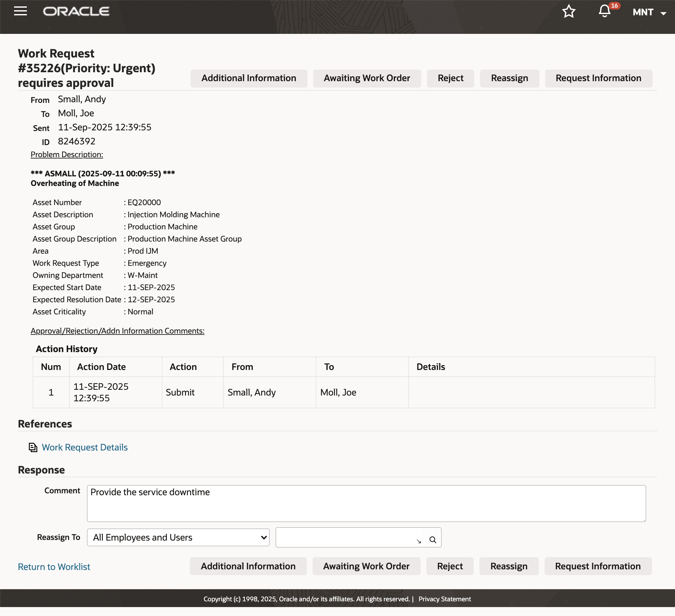
Task: Click Approval/Rejection/Addn Information Comments heading
Action: tap(117, 331)
